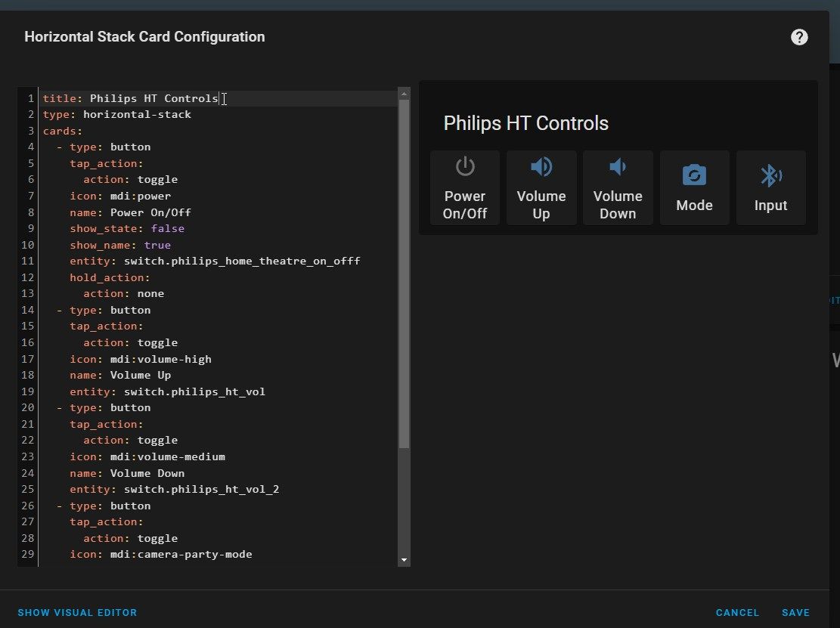Click the 'Philips HT Controls' preview title

[525, 123]
